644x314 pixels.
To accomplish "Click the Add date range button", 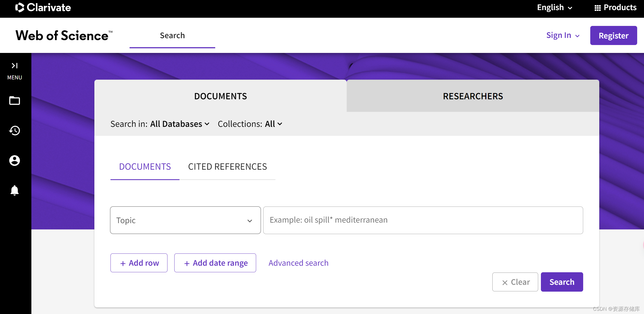I will point(215,263).
